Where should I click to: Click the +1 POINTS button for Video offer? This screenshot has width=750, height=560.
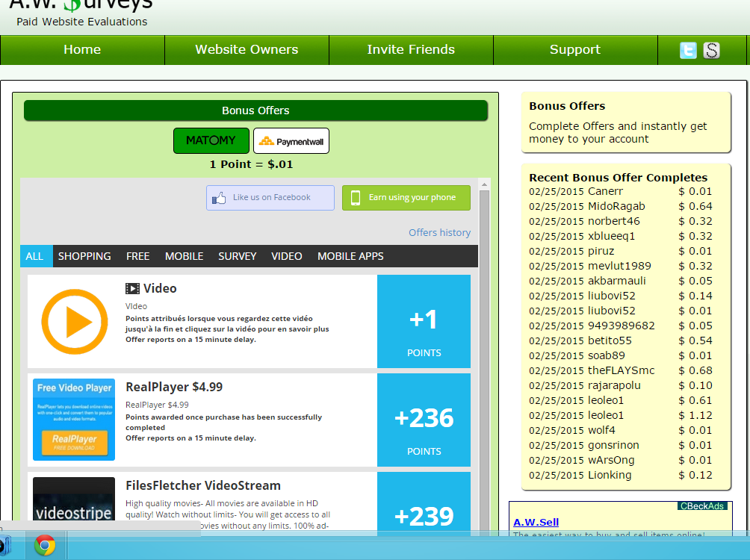point(424,321)
